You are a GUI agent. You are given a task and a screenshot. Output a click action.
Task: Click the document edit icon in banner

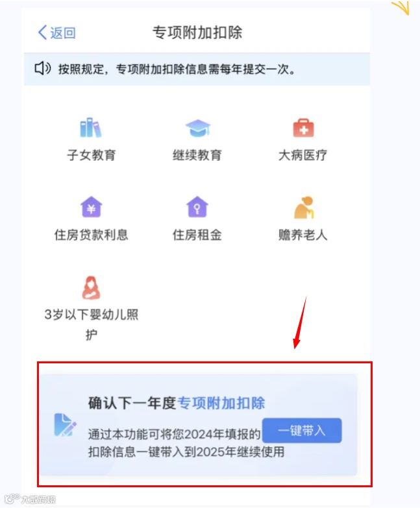click(65, 425)
